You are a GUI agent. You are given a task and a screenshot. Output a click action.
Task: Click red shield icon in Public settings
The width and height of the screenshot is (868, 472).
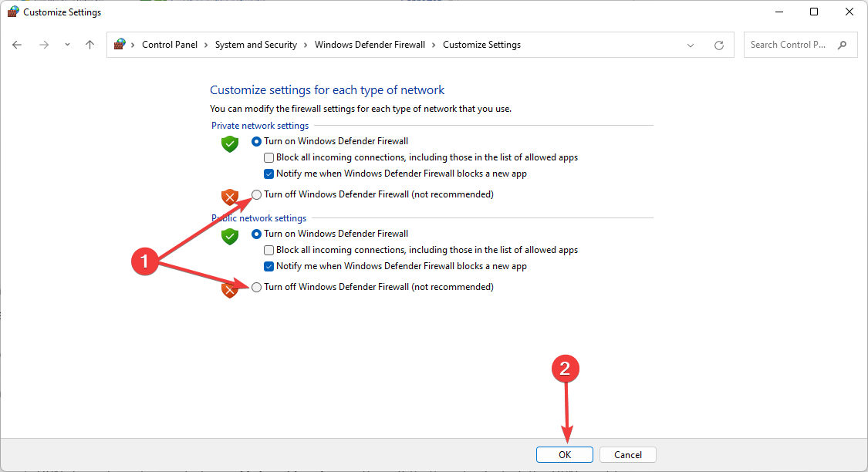[230, 289]
